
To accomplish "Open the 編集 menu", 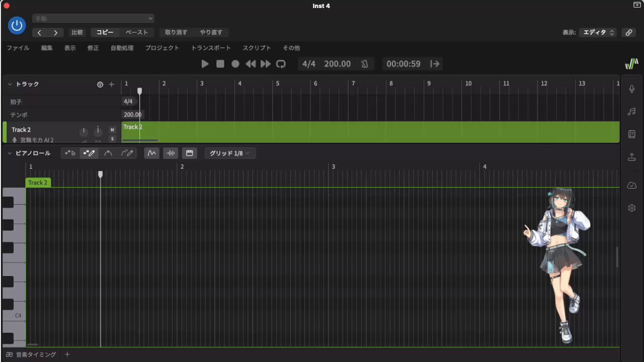I will pos(47,48).
